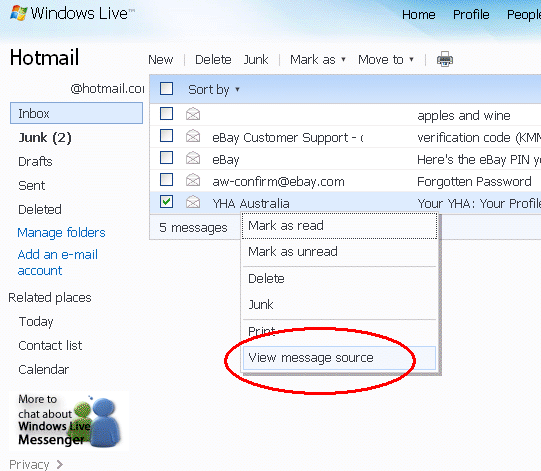Choose Mark as unread in context menu
541x471 pixels.
pos(339,252)
